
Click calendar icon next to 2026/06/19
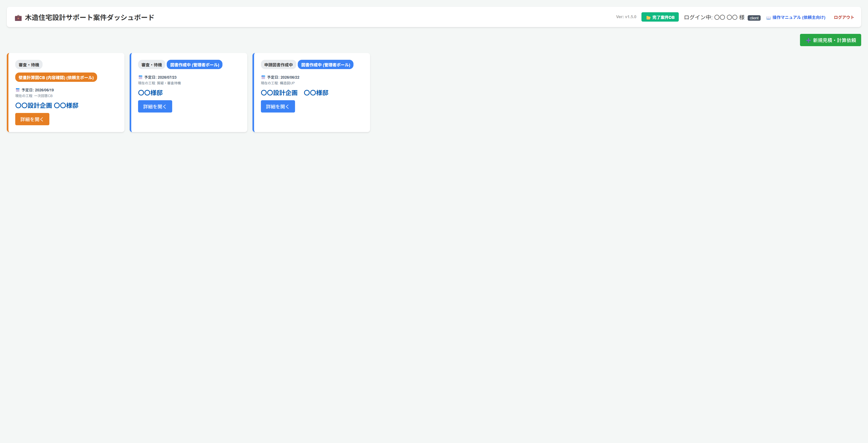pyautogui.click(x=18, y=90)
